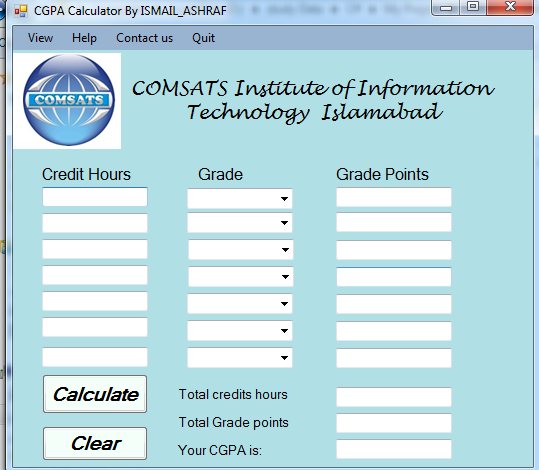539x470 pixels.
Task: Click the seventh Grade Points field
Action: pos(394,358)
